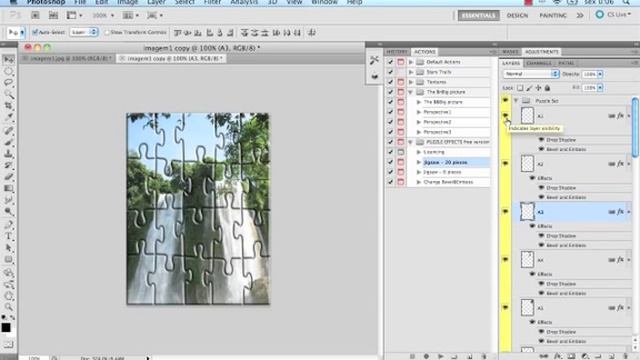Viewport: 640px width, 360px height.
Task: Collapse the PUZZLE EFFECTS action set
Action: (x=411, y=142)
